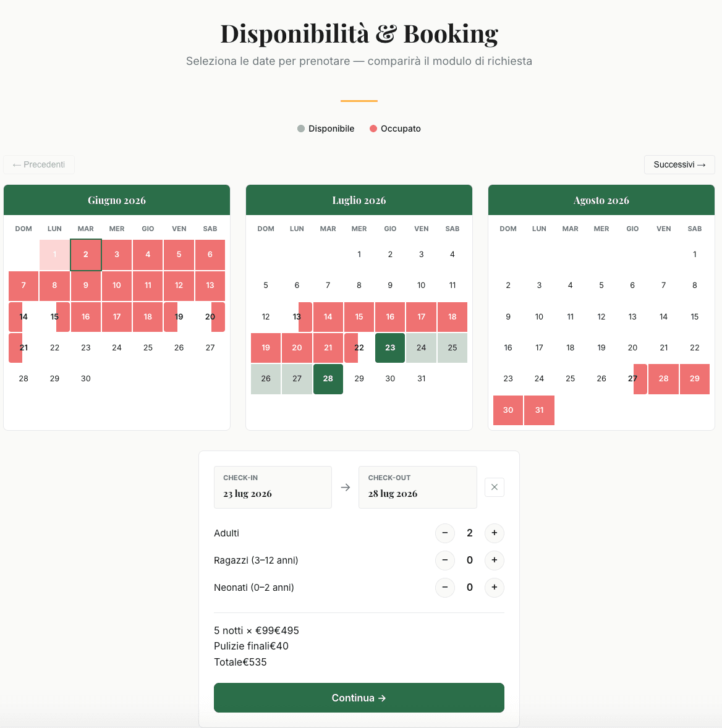Choose 26 in the Luglio 2026 calendar
Image resolution: width=722 pixels, height=728 pixels.
pyautogui.click(x=266, y=379)
